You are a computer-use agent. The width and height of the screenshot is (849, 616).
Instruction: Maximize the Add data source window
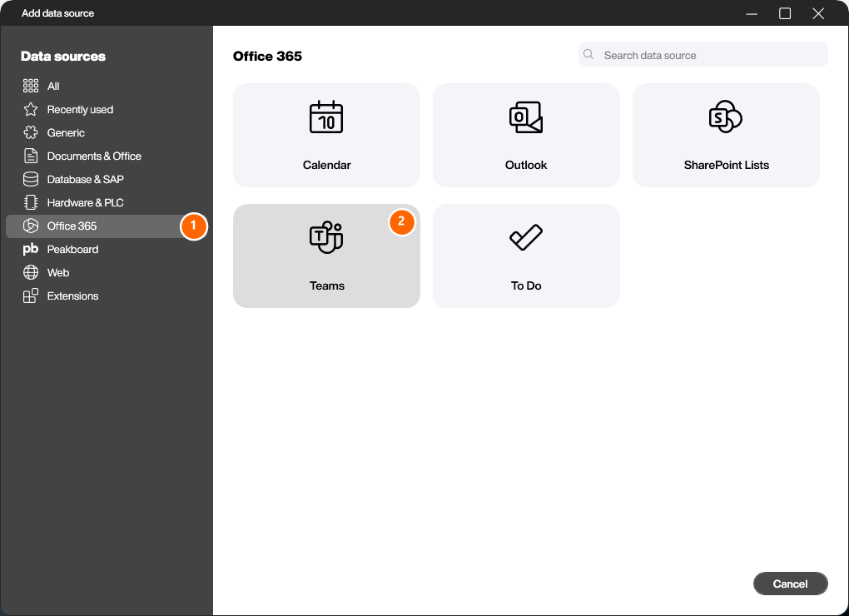(x=785, y=13)
